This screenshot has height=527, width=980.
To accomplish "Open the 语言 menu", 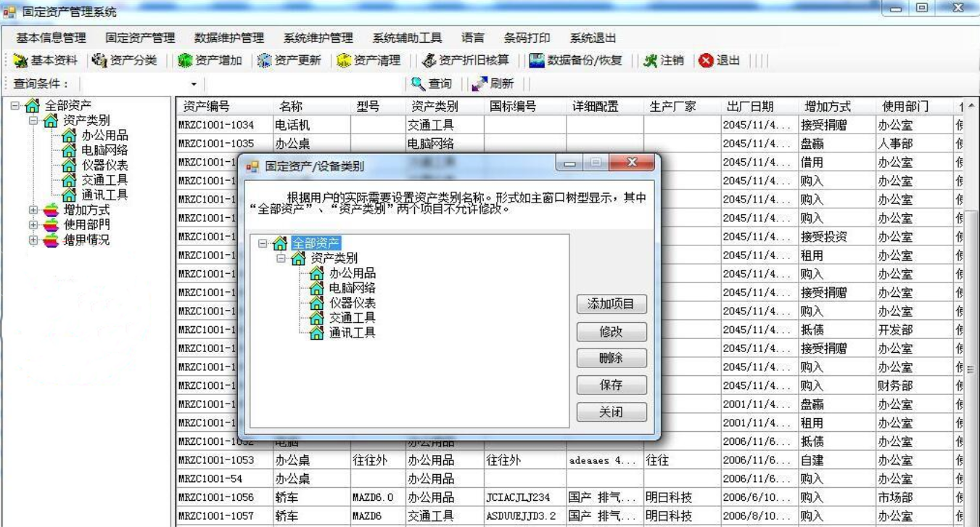I will point(472,38).
